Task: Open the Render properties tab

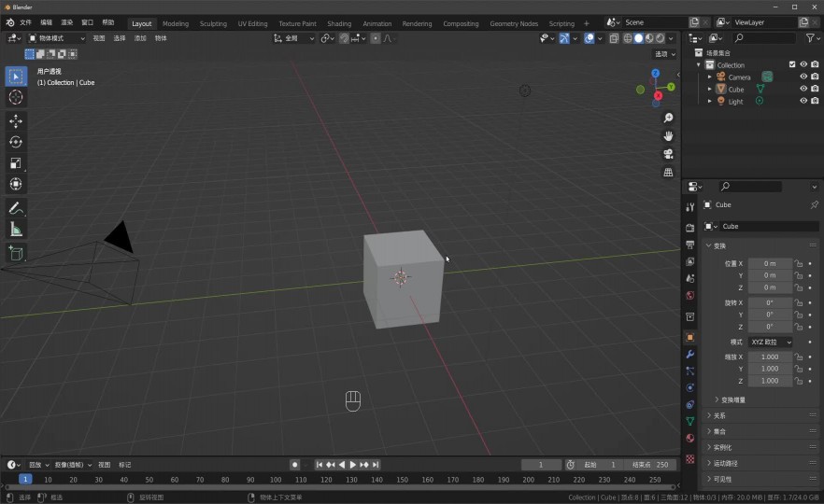Action: 690,228
